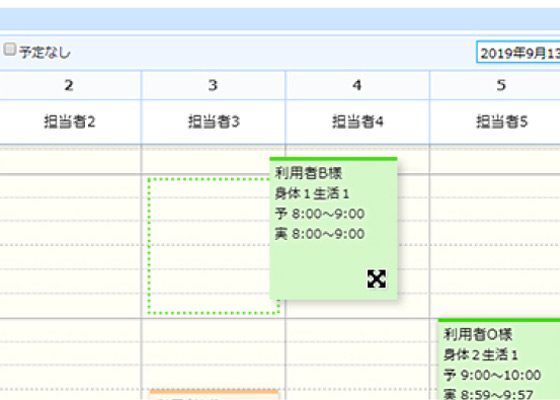Enable the 予定なし checkbox
Viewport: 560px width, 400px height.
[x=10, y=49]
